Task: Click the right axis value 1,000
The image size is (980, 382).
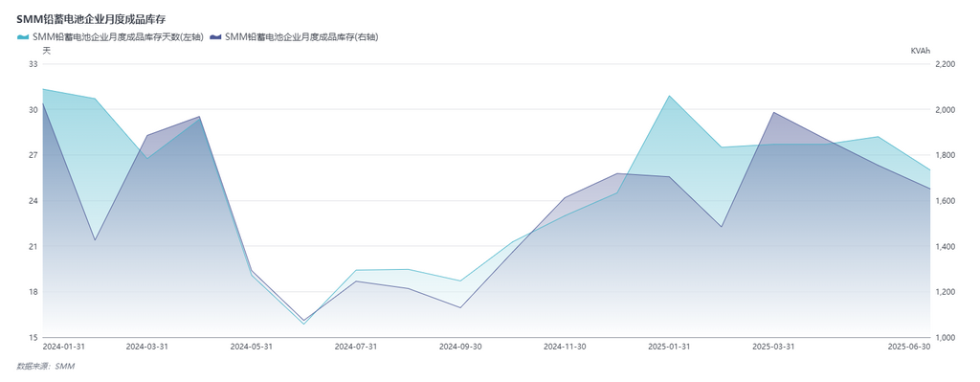Action: tap(945, 338)
